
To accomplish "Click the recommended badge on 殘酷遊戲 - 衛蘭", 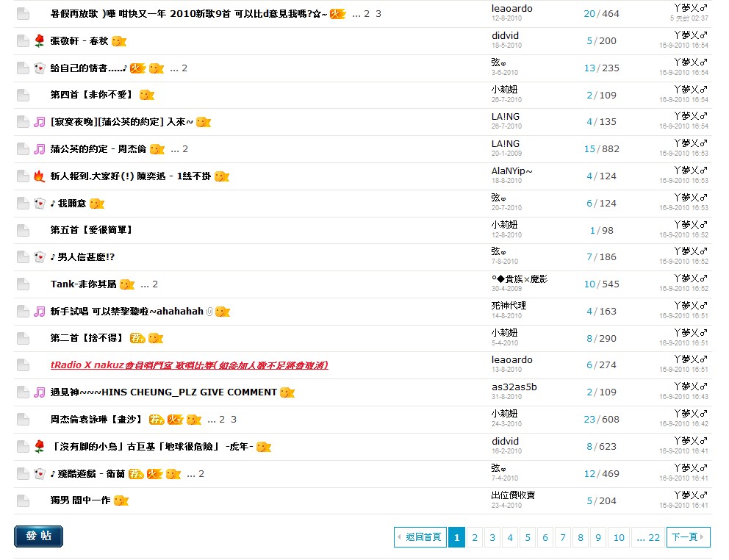I will [x=136, y=474].
